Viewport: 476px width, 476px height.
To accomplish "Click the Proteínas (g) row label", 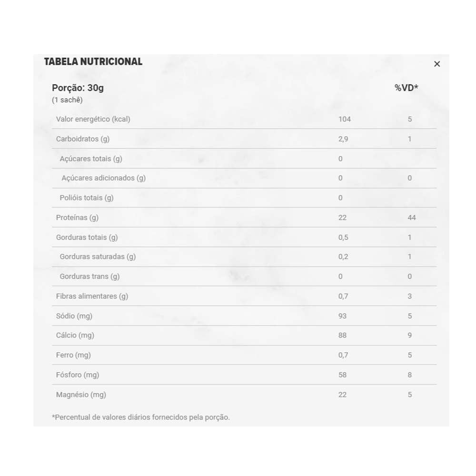I will pyautogui.click(x=77, y=218).
